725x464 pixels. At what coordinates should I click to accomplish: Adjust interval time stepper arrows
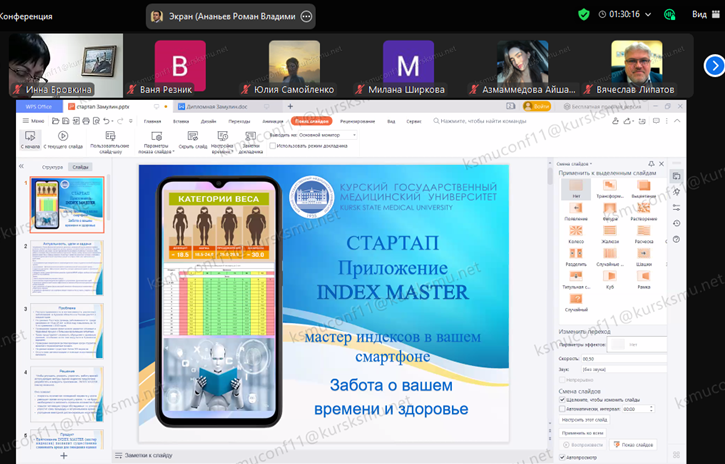pos(651,409)
